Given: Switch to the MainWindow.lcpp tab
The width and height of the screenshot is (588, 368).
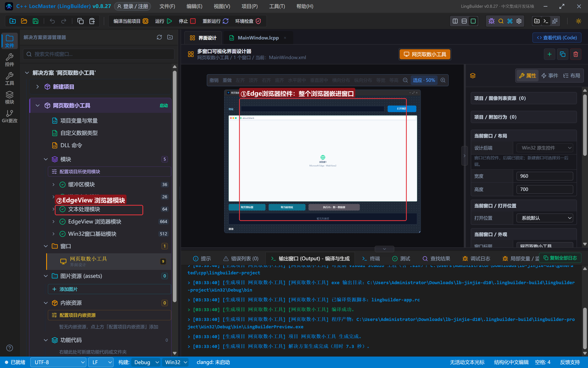Looking at the screenshot, I should click(258, 38).
